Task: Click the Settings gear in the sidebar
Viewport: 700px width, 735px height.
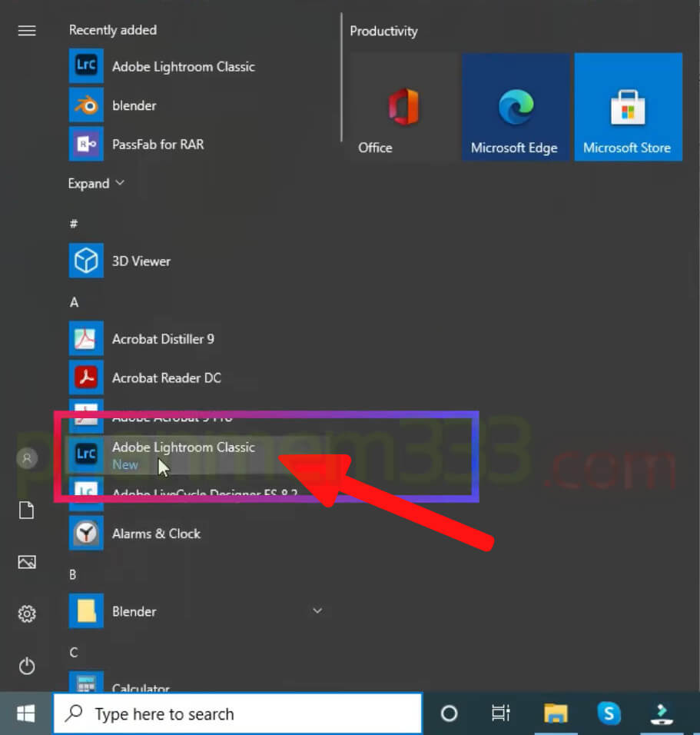Action: tap(26, 614)
